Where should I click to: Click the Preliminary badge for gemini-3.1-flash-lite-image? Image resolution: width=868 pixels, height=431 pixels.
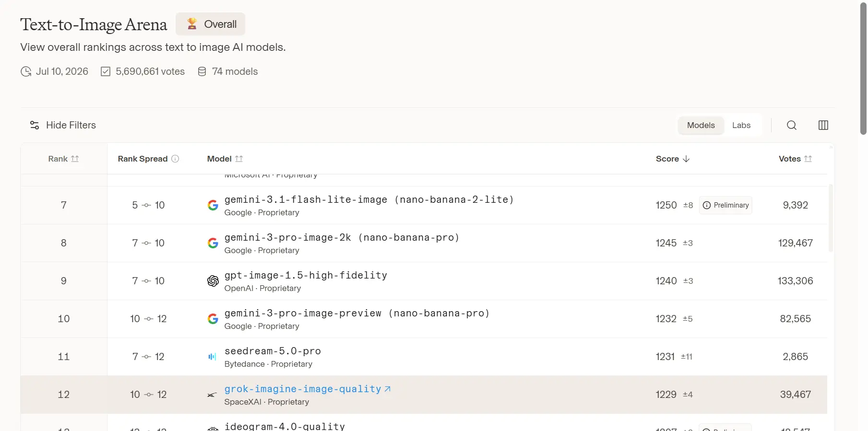click(x=725, y=205)
